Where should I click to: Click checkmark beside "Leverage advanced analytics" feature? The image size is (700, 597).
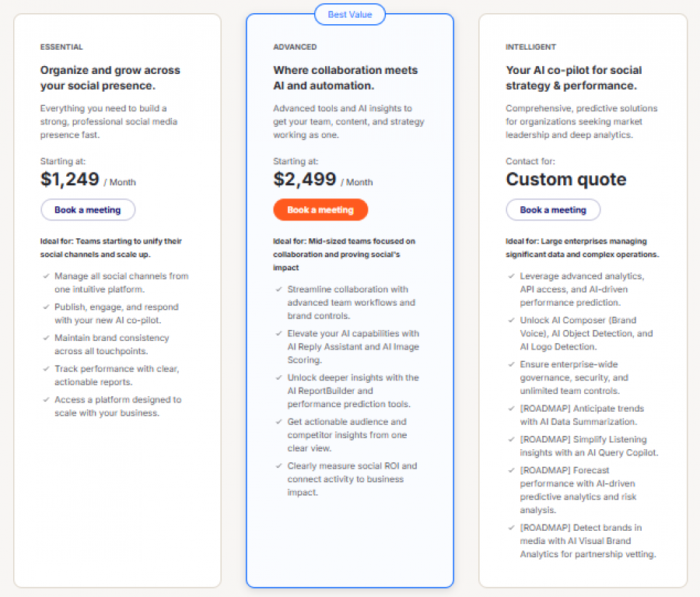[x=511, y=276]
